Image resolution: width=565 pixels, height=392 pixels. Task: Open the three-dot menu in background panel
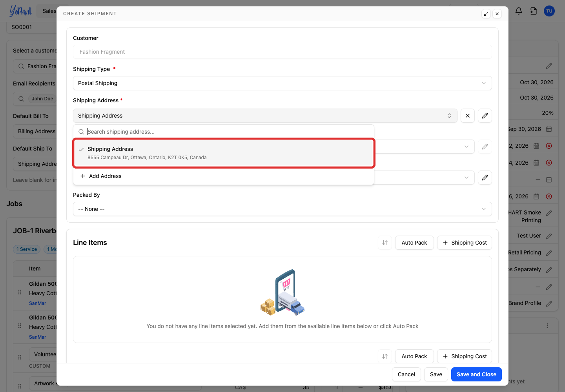(547, 326)
